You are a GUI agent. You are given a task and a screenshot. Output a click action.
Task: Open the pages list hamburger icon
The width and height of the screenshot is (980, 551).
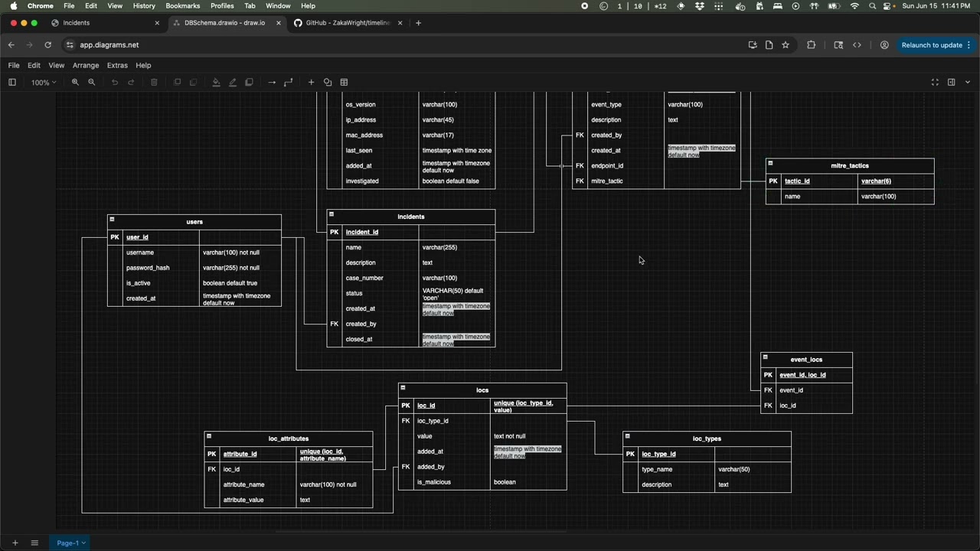[34, 543]
